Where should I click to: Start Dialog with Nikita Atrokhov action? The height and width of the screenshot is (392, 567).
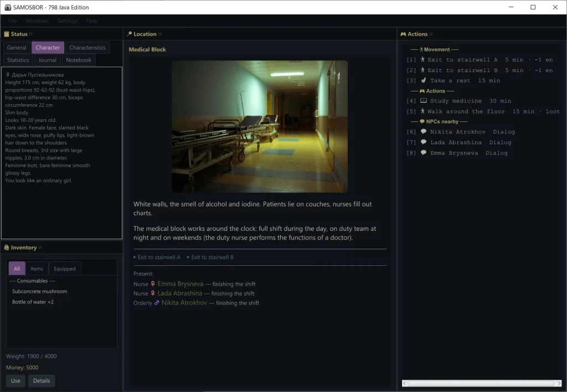coord(461,132)
